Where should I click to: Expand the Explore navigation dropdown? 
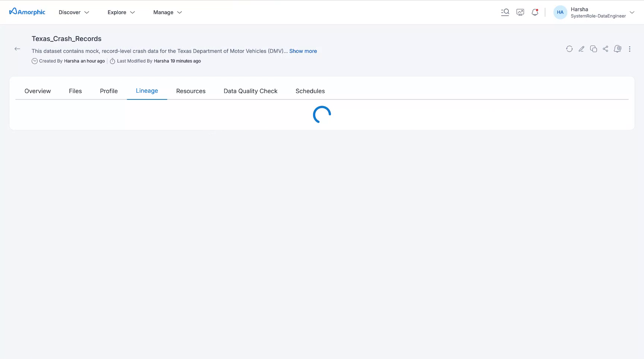(x=121, y=12)
